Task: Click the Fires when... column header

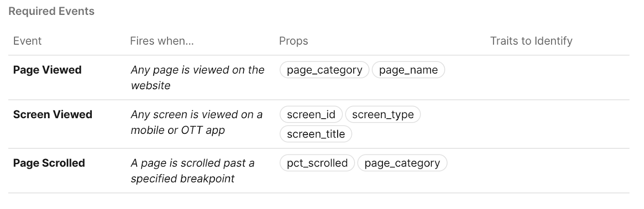Action: pos(162,41)
